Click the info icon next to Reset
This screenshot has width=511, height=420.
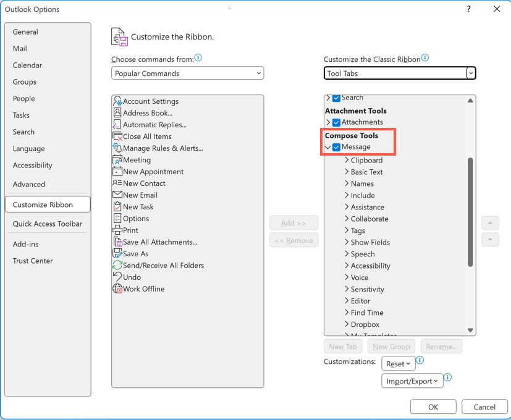(x=420, y=360)
